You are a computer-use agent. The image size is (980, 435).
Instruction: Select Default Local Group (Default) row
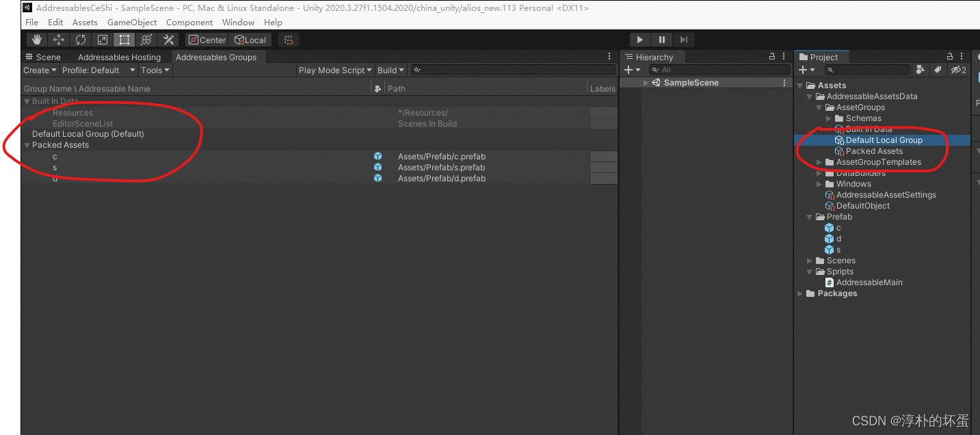[319, 134]
